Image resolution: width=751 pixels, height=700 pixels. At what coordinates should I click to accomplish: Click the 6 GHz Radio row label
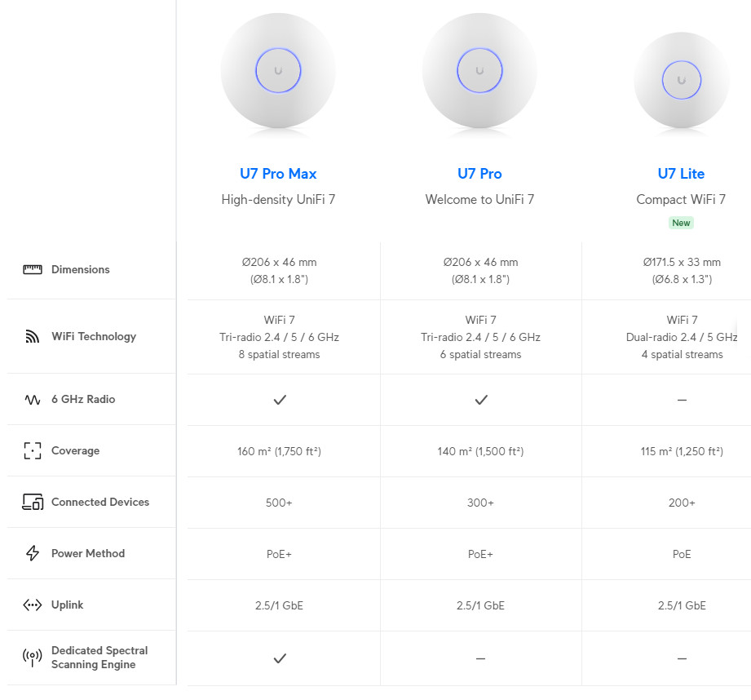[x=83, y=400]
